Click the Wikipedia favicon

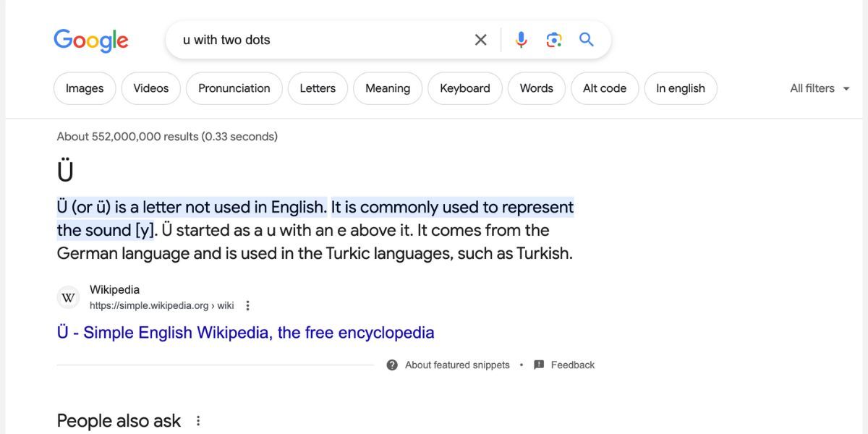[67, 297]
